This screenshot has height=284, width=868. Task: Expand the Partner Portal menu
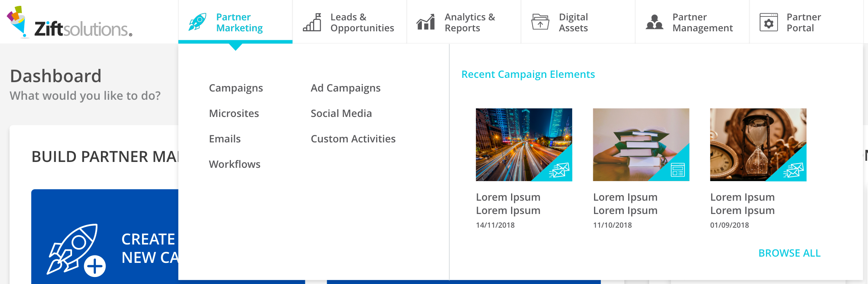pyautogui.click(x=804, y=22)
